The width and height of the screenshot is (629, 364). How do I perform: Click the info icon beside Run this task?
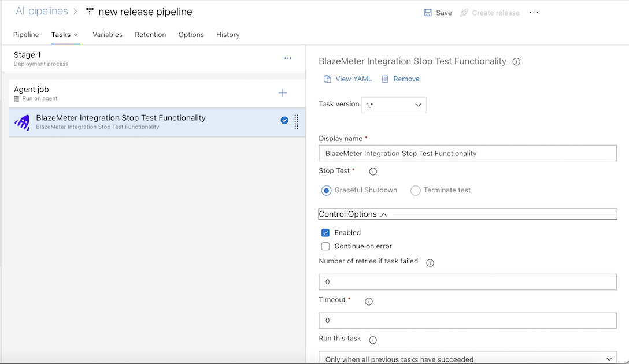click(372, 340)
